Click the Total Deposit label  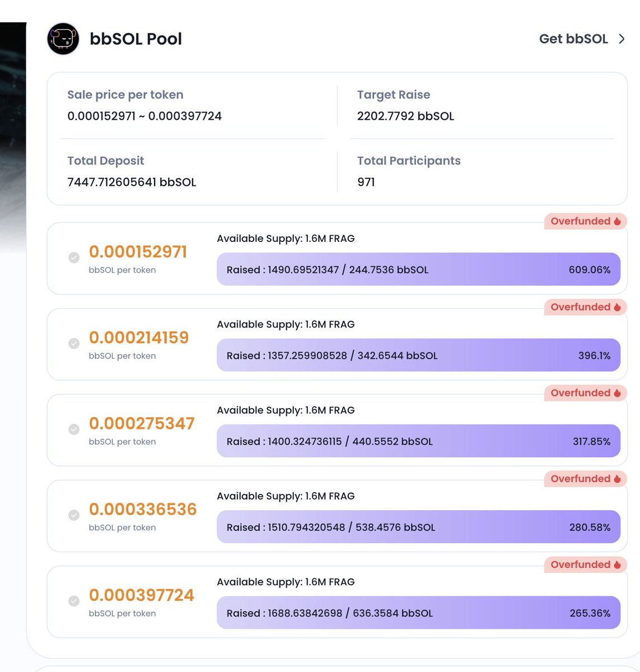(106, 161)
